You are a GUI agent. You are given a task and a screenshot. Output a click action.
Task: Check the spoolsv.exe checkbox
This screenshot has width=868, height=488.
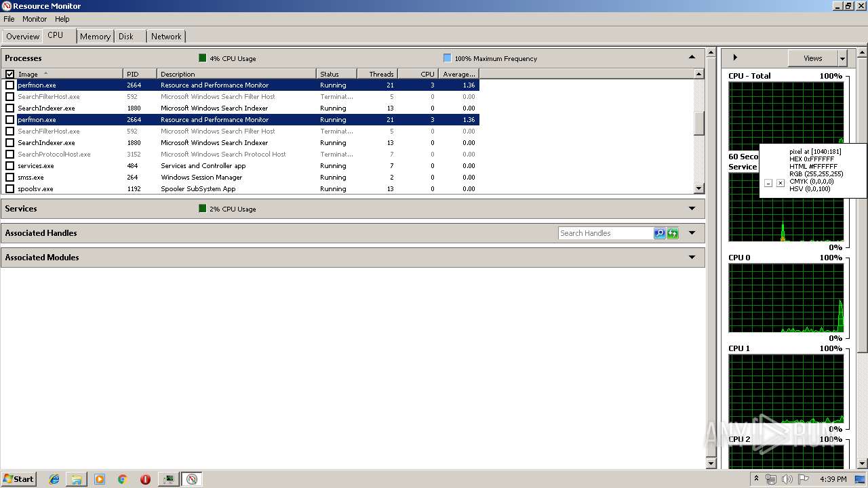point(9,189)
